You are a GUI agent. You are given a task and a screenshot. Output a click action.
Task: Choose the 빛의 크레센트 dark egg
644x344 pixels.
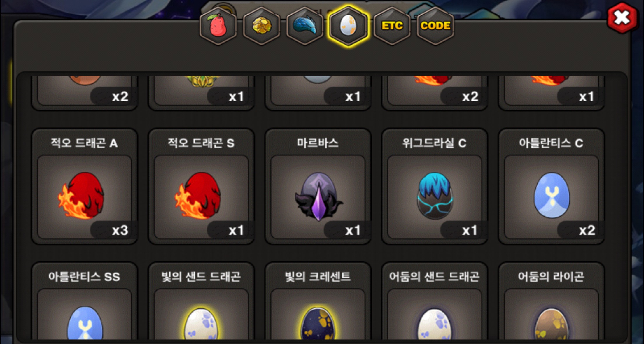pyautogui.click(x=318, y=301)
